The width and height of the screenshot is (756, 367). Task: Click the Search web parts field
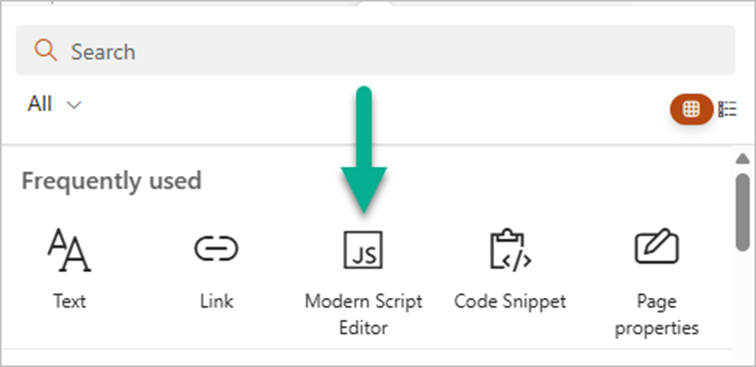[376, 50]
